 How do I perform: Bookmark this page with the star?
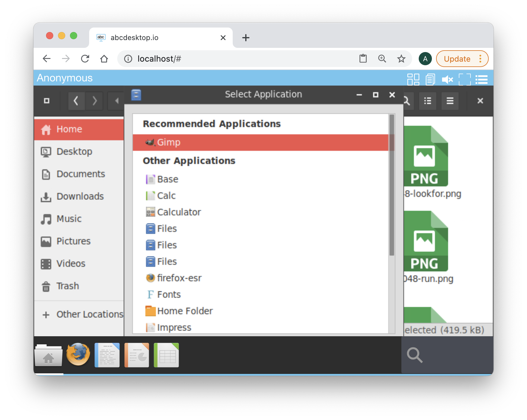pyautogui.click(x=401, y=59)
